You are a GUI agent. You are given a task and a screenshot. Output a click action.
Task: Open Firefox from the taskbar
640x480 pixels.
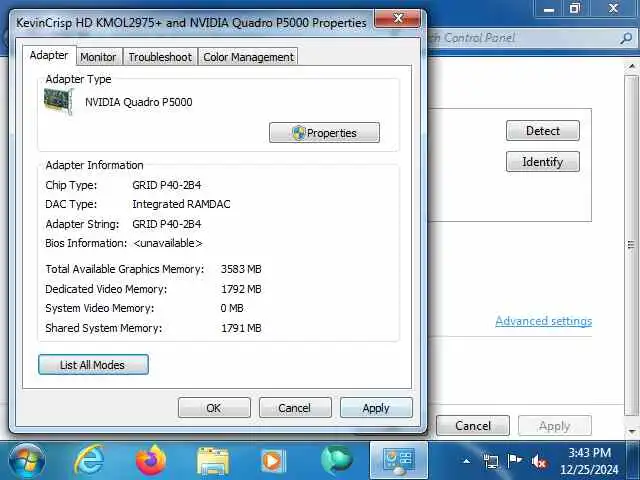151,460
